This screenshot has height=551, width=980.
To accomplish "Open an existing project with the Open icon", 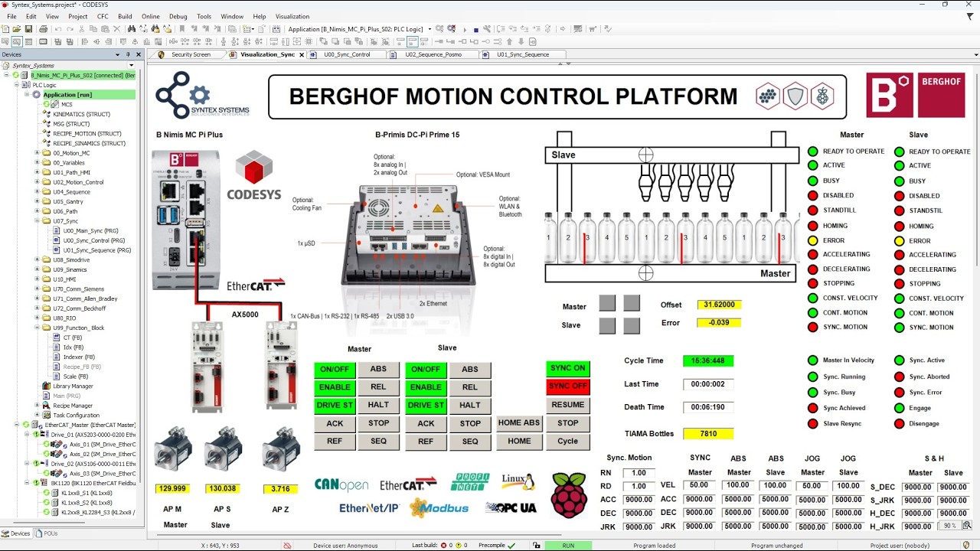I will 16,29.
